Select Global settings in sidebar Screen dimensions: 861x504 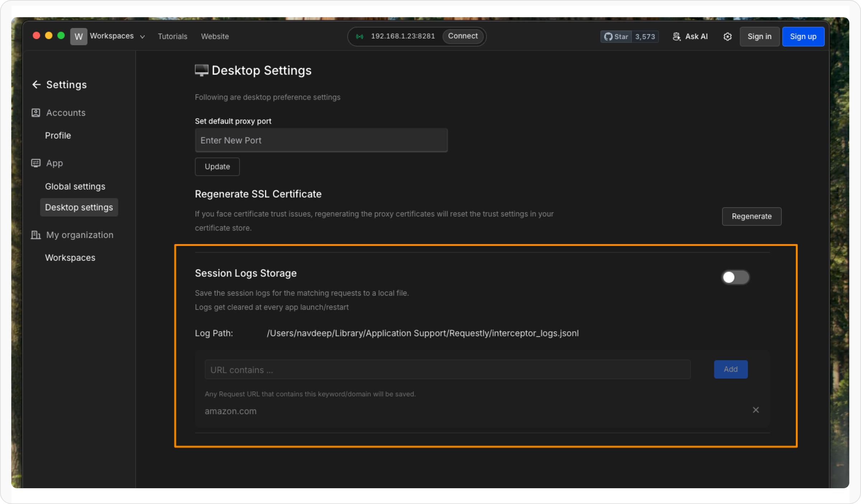[75, 186]
